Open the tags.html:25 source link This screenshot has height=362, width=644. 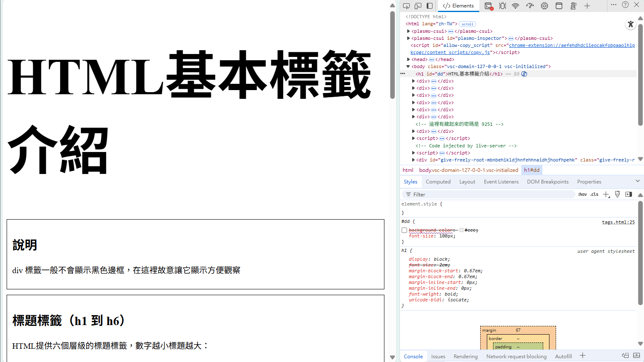(618, 222)
